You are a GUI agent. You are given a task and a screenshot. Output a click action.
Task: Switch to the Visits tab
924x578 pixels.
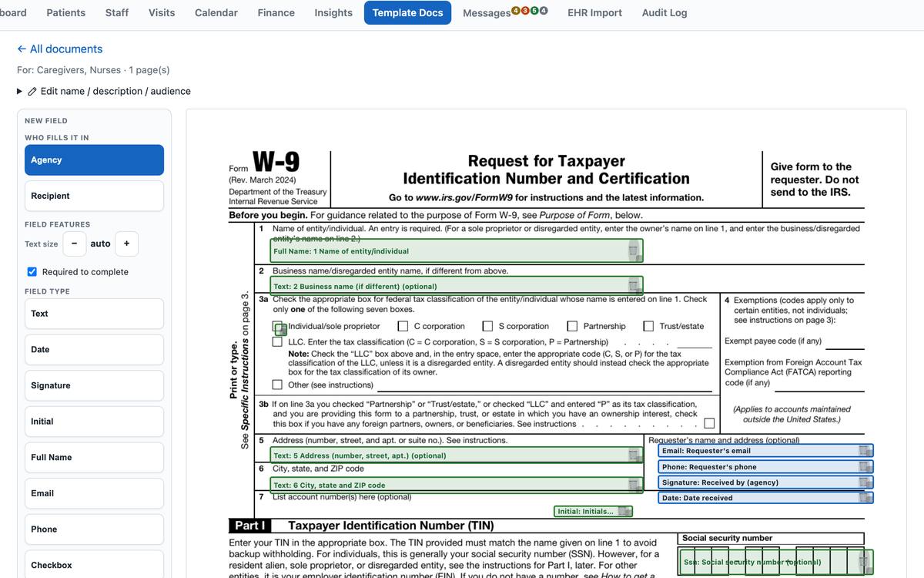click(x=162, y=12)
